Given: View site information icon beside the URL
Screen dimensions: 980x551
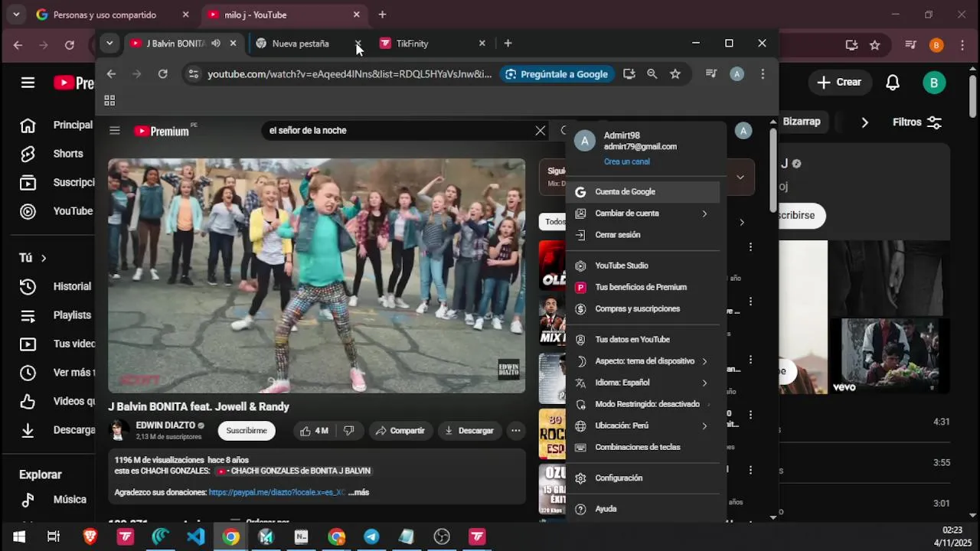Looking at the screenshot, I should [x=193, y=74].
